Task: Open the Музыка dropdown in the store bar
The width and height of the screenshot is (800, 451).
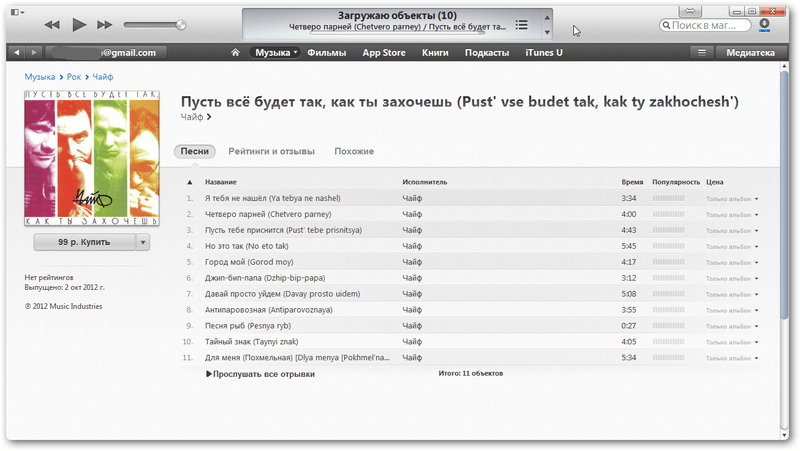Action: [275, 52]
